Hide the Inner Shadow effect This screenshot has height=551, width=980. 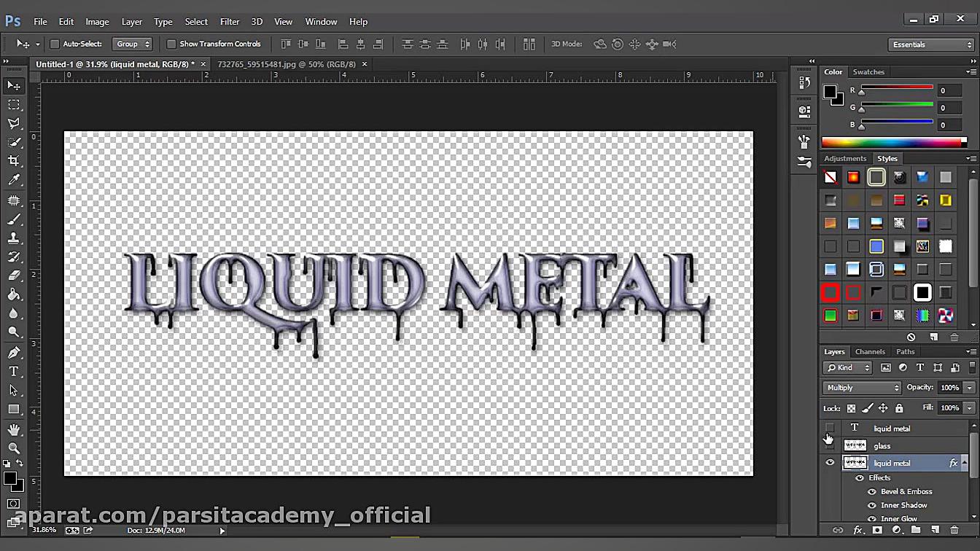click(872, 505)
